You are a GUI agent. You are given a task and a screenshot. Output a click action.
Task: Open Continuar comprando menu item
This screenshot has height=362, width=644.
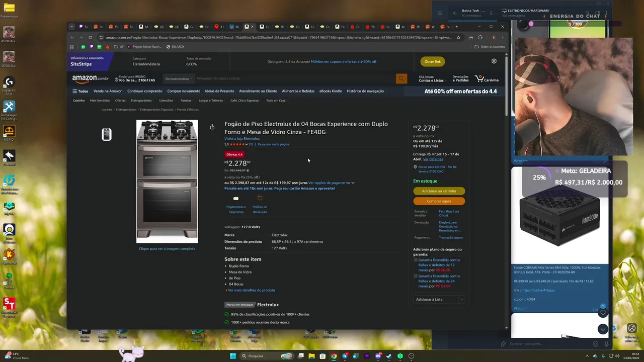click(x=145, y=91)
